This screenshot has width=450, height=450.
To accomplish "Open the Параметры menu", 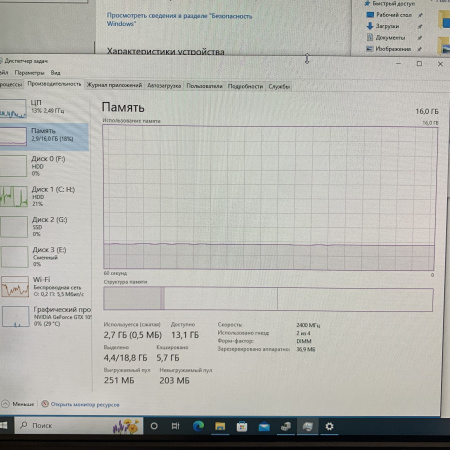I will [x=29, y=73].
